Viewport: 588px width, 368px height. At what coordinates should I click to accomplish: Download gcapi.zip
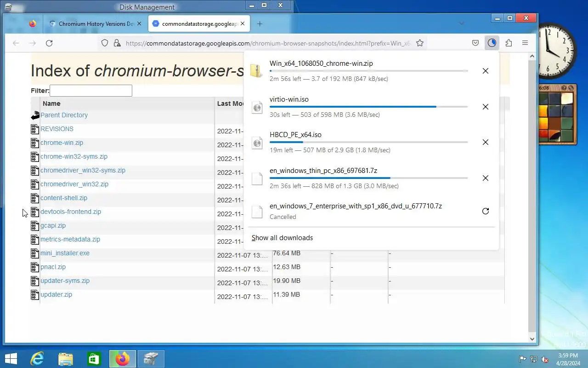tap(53, 225)
